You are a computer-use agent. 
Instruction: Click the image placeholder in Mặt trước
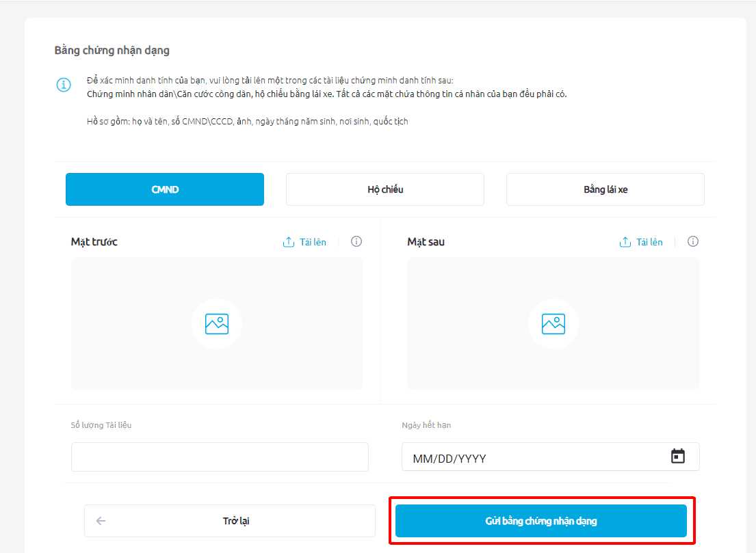click(x=217, y=324)
